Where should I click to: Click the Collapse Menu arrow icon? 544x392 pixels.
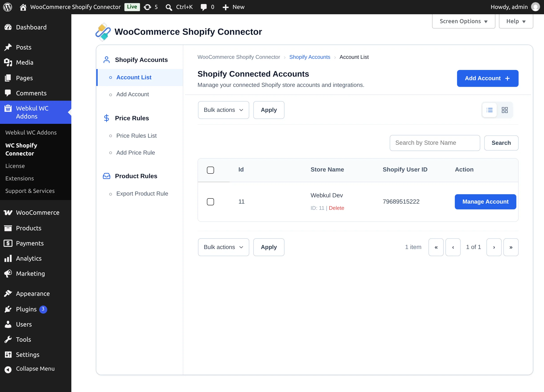coord(8,370)
